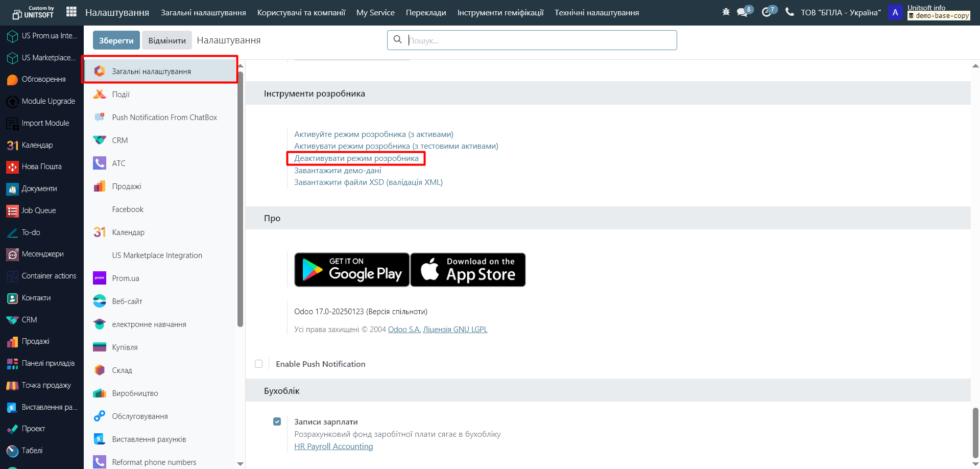Click the App Store download badge
Viewport: 980px width, 469px height.
[x=468, y=270]
